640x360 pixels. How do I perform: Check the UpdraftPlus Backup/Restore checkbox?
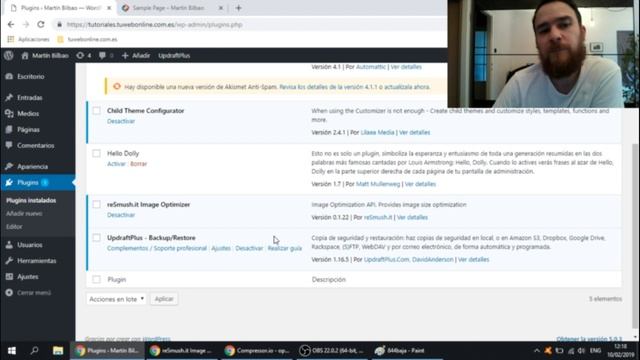click(x=96, y=238)
